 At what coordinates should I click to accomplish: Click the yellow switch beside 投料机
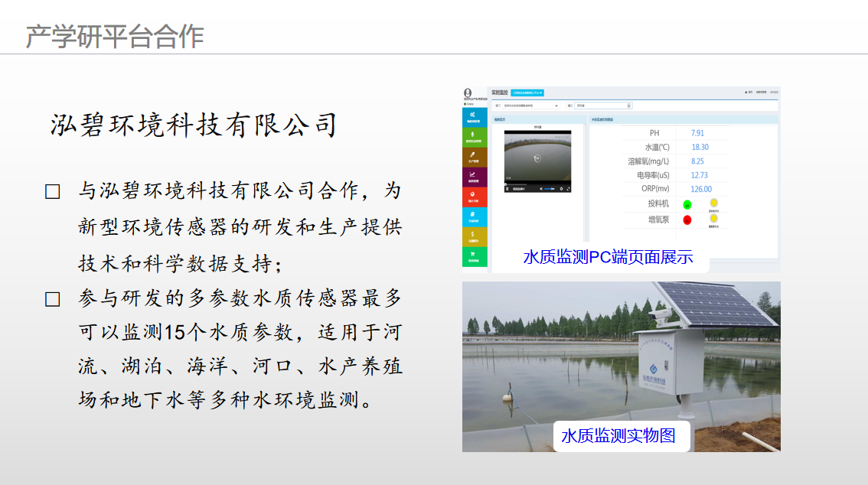[x=713, y=203]
